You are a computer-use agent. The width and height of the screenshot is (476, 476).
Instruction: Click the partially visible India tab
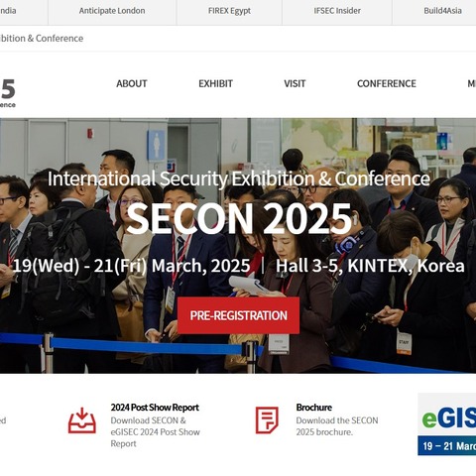(x=8, y=11)
